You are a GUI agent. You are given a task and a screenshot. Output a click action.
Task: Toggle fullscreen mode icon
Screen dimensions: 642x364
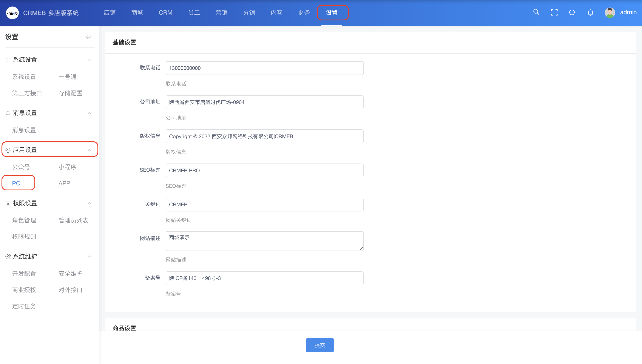pos(554,12)
